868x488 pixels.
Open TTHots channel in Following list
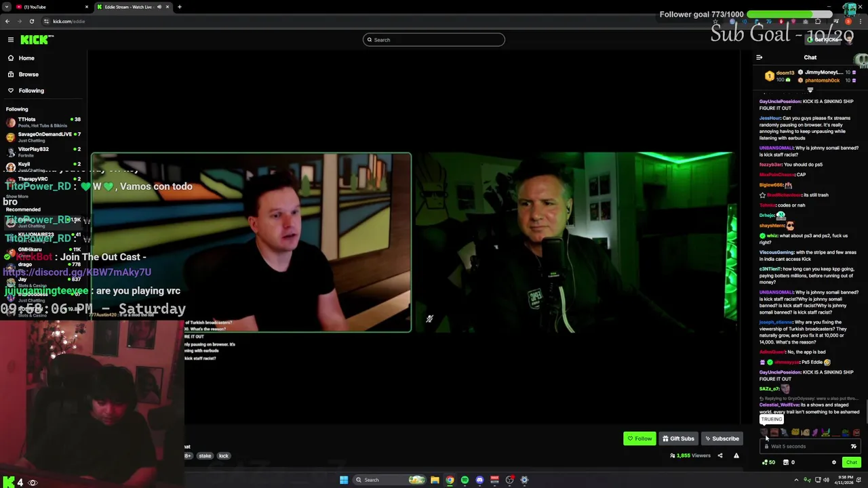(42, 122)
